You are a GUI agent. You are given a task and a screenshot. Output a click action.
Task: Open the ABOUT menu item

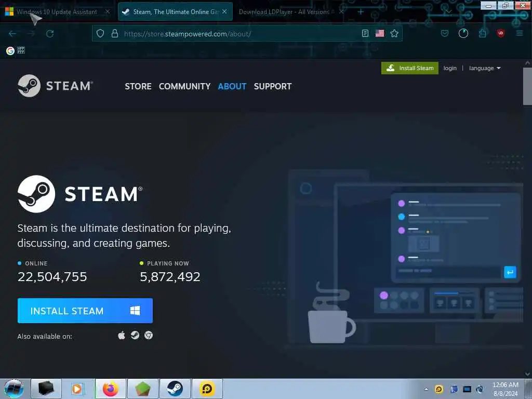(232, 87)
